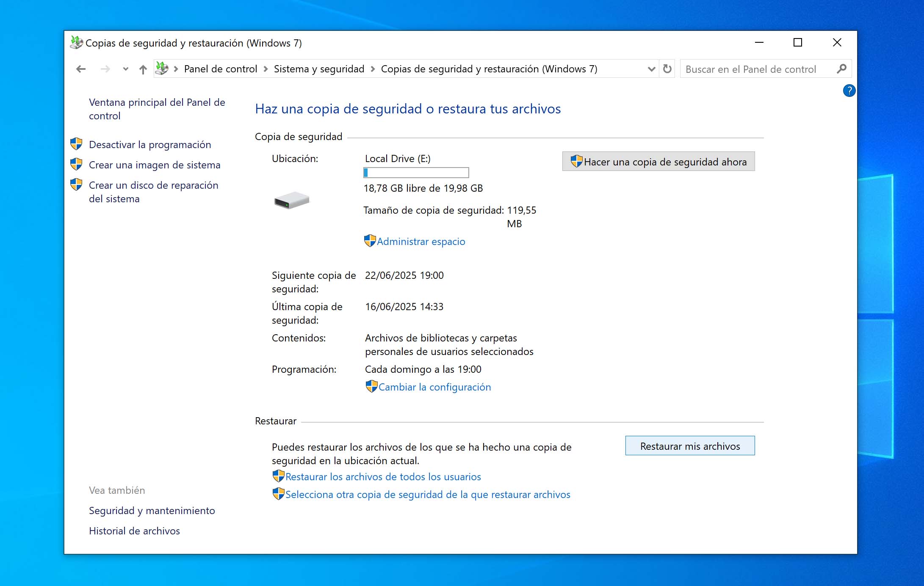Click next backup date 22/06/2025 19:00
This screenshot has height=586, width=924.
404,275
